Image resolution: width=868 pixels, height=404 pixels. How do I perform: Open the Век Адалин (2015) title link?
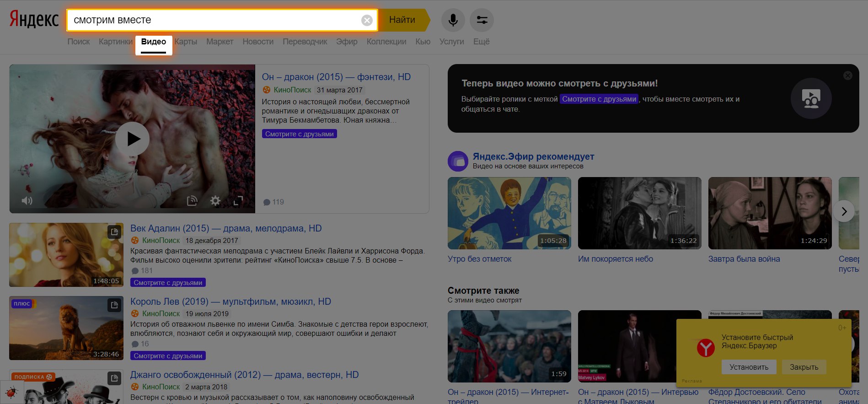pos(226,228)
